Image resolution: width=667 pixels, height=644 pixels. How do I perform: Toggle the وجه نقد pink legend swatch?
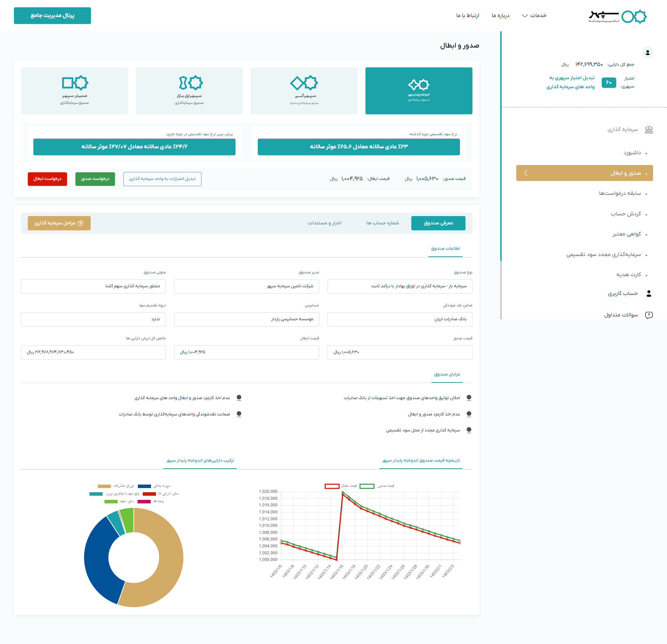click(144, 502)
